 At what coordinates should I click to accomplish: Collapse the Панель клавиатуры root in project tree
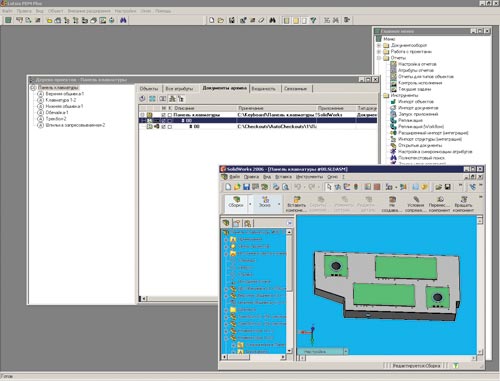[33, 88]
